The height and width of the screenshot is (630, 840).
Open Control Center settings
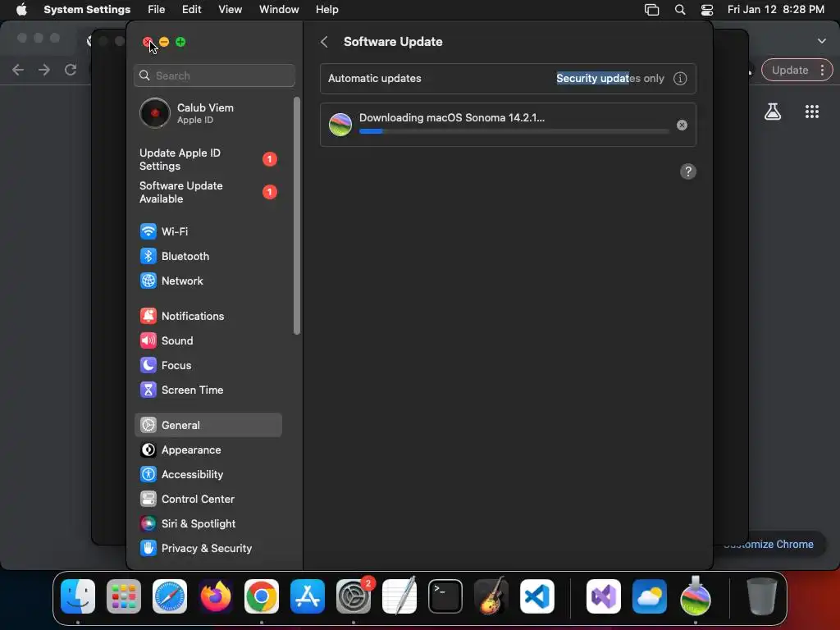pyautogui.click(x=208, y=500)
